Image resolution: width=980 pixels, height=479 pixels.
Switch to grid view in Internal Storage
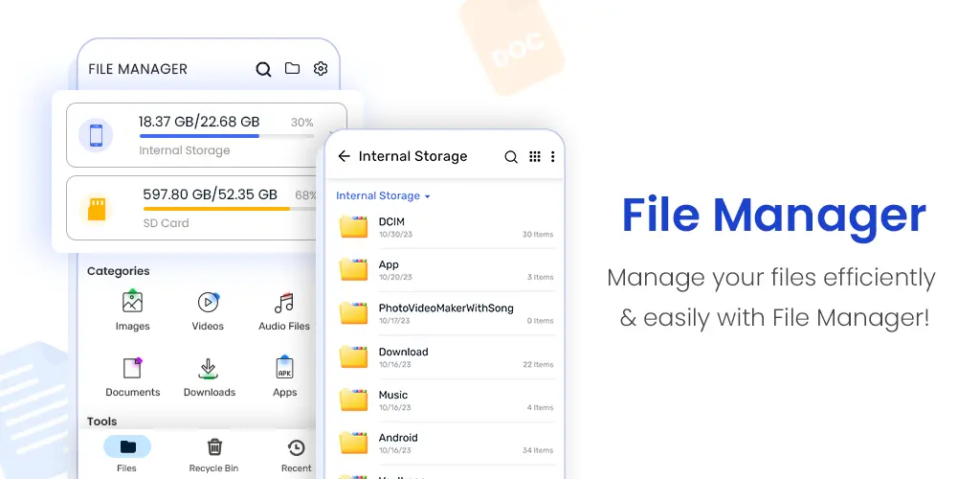click(534, 156)
